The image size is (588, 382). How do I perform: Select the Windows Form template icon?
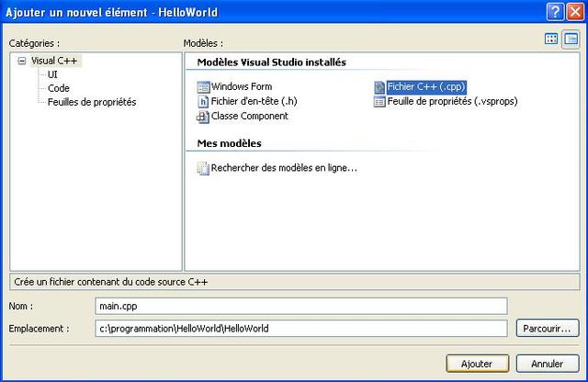(204, 87)
